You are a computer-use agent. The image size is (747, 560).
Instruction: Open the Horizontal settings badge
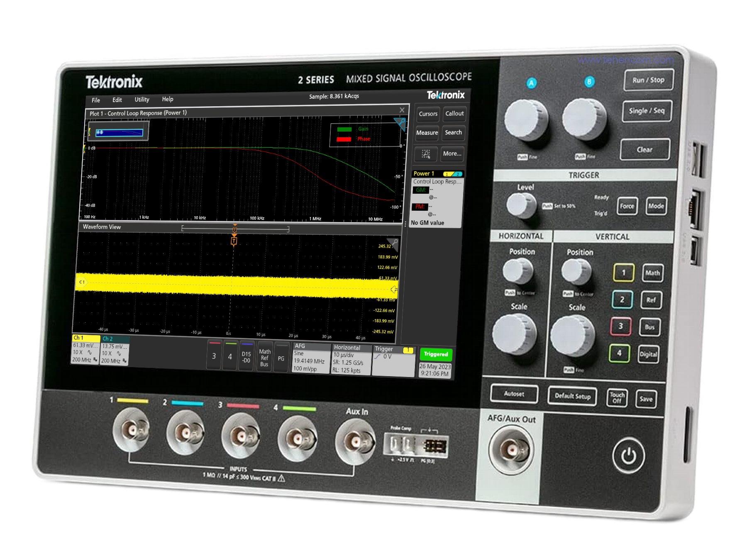click(x=351, y=359)
